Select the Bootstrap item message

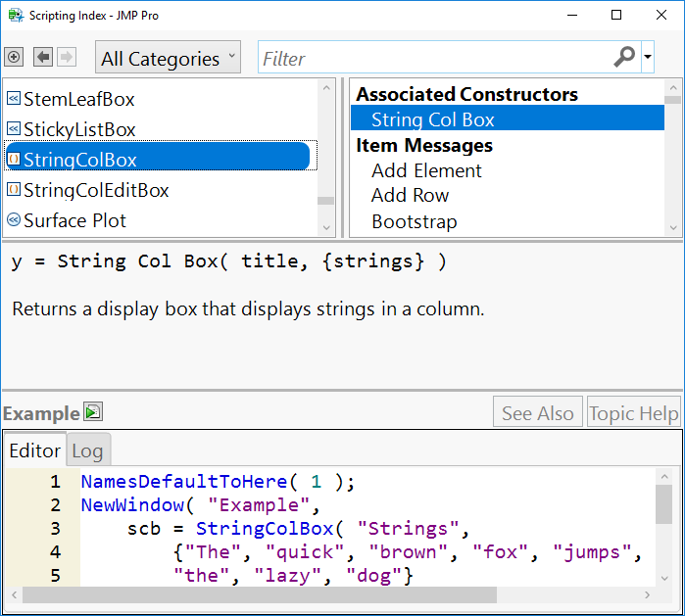414,221
